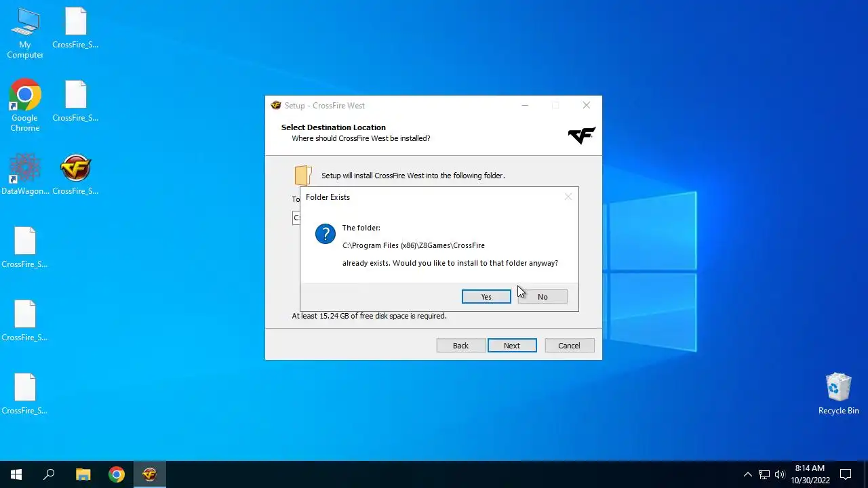
Task: Click CrossFire setup taskbar button
Action: click(x=150, y=474)
